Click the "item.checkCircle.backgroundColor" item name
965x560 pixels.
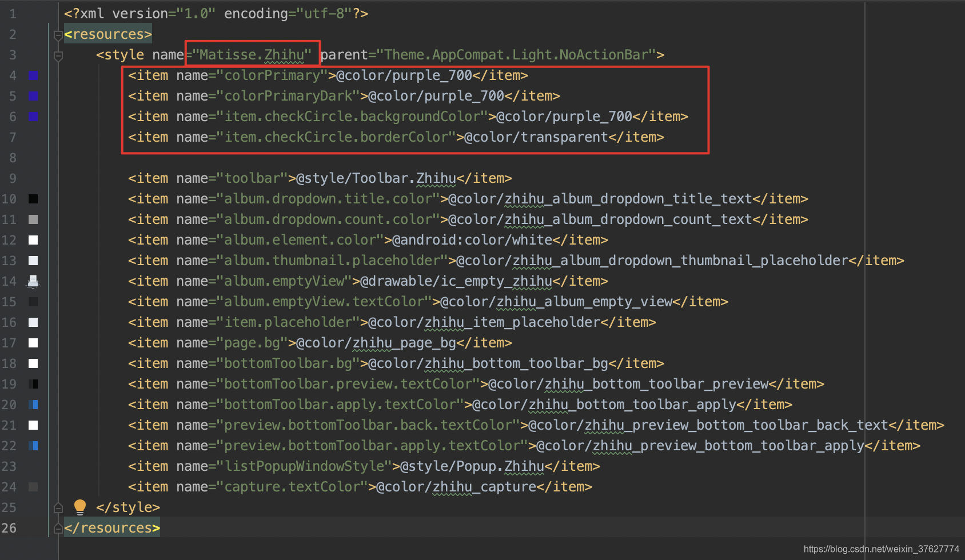(x=352, y=117)
